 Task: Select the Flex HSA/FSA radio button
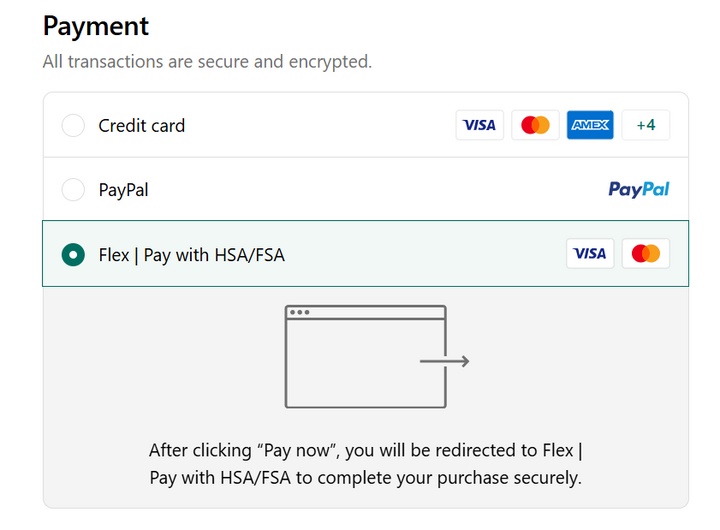pos(73,254)
